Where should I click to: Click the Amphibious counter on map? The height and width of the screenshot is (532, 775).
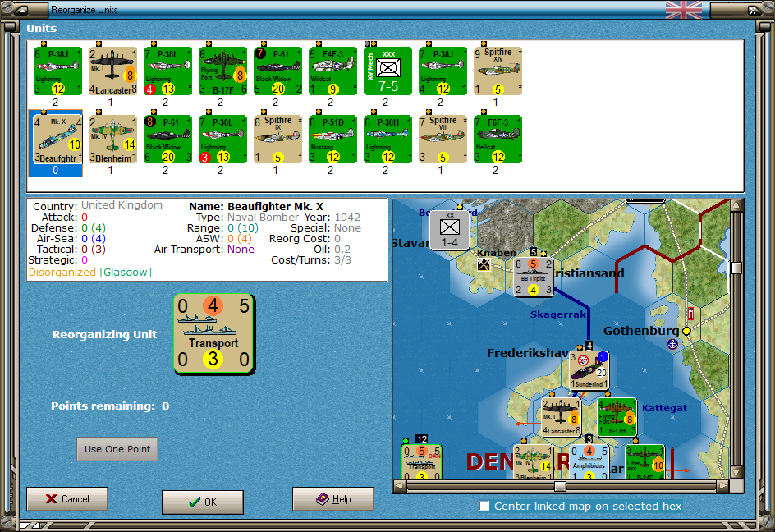(589, 462)
